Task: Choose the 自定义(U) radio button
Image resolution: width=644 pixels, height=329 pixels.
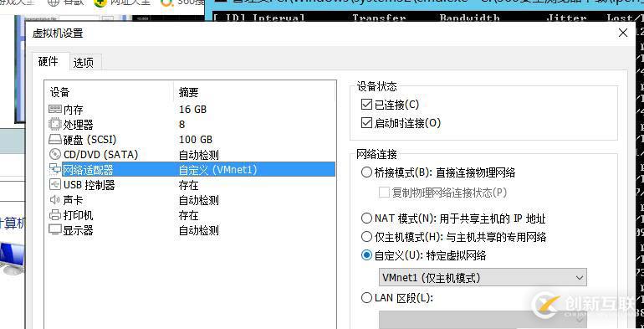Action: pos(366,255)
